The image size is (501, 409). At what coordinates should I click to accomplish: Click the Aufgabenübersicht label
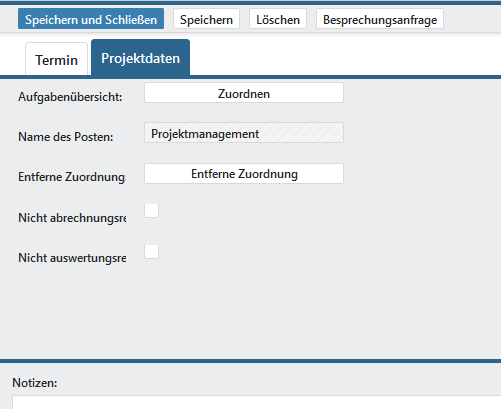[x=70, y=97]
